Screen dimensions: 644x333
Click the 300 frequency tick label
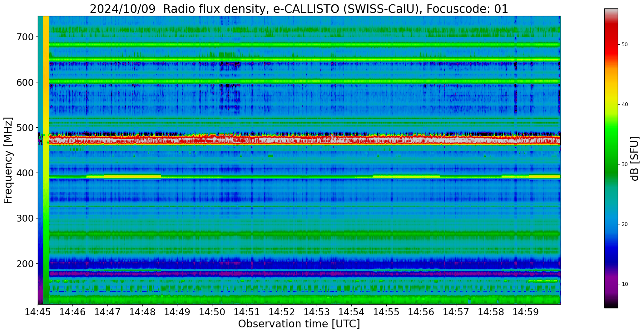(x=25, y=218)
